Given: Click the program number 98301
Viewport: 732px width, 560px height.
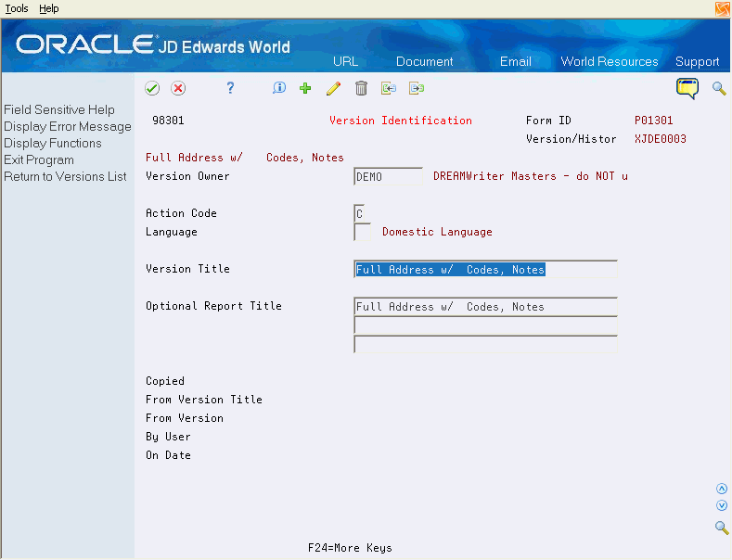Looking at the screenshot, I should 168,121.
